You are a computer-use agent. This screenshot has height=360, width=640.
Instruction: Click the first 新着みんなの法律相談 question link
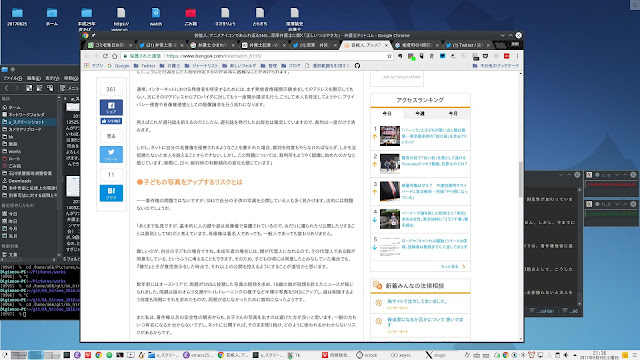tap(417, 301)
